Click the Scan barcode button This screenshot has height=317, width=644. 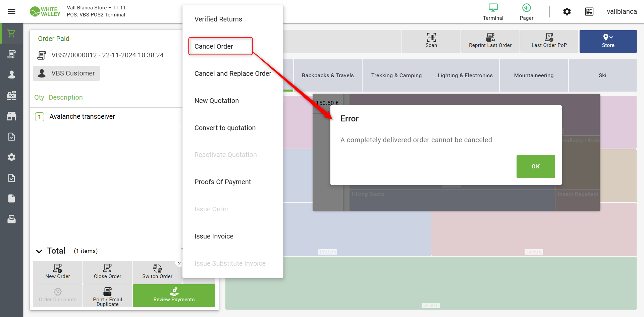(x=431, y=41)
